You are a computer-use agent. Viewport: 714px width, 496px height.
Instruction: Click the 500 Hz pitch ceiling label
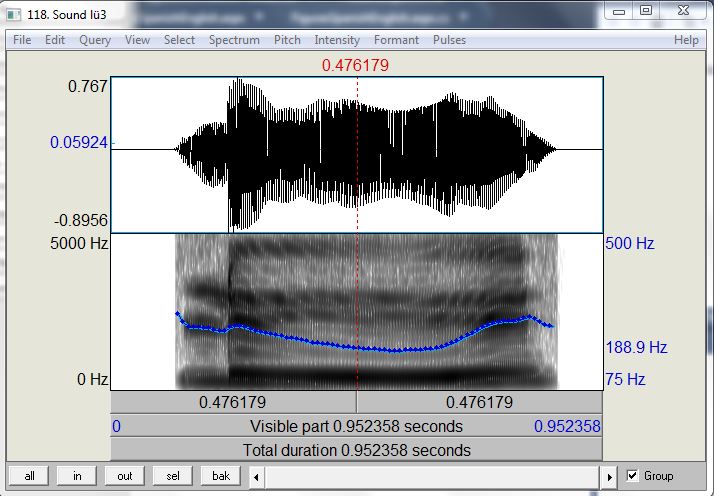click(630, 243)
